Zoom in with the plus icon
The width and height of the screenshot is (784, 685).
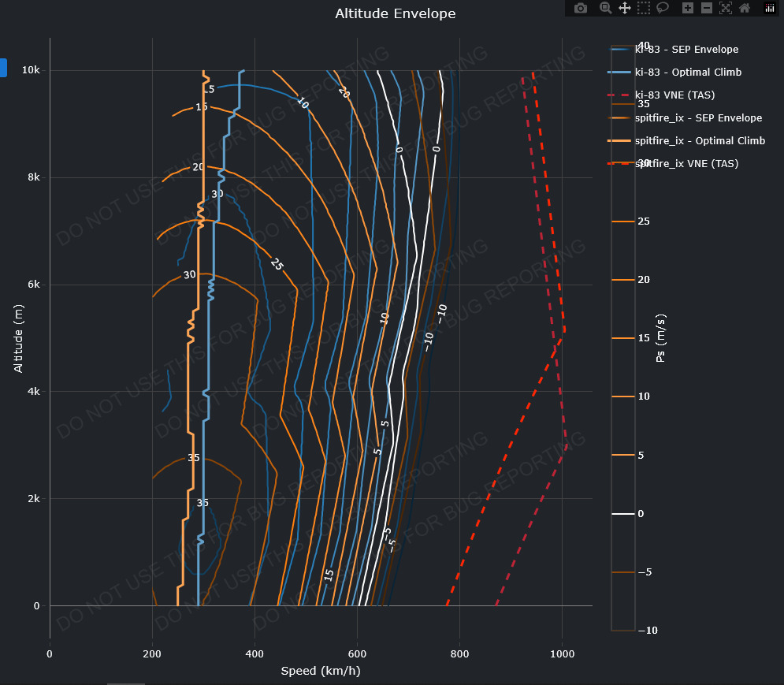pos(688,8)
